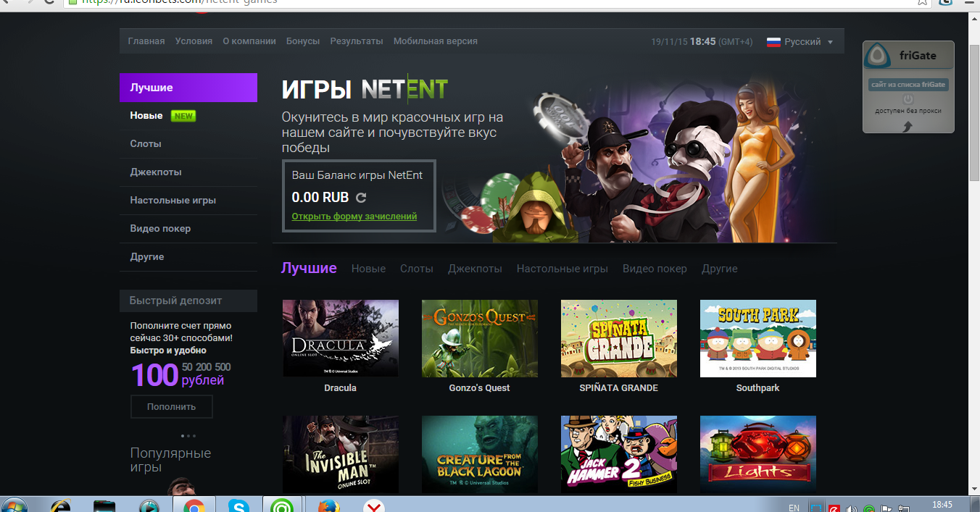The image size is (980, 512).
Task: Click the balance refresh icon next to 0.00 RUB
Action: point(361,198)
